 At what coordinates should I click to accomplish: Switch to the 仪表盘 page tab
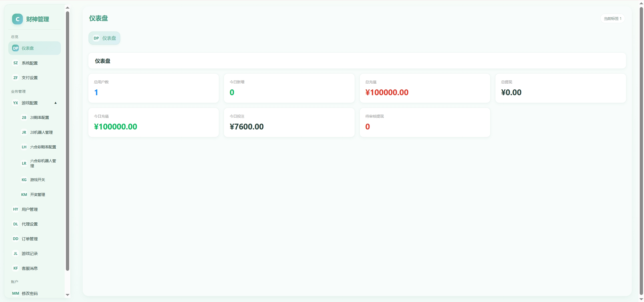104,38
